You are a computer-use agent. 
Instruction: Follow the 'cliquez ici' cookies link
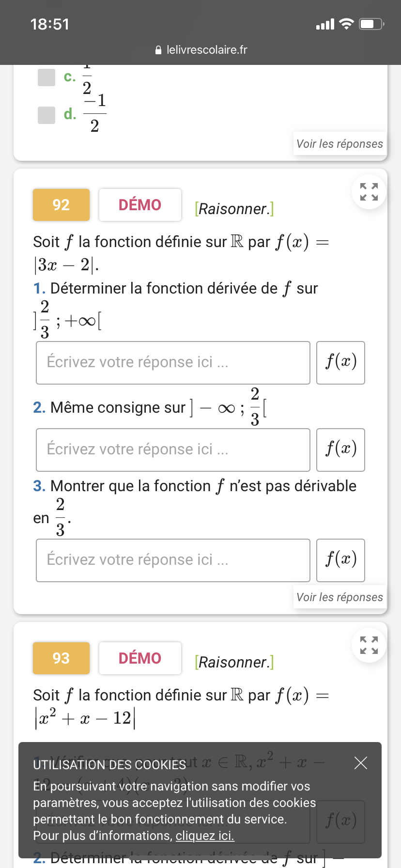(205, 836)
